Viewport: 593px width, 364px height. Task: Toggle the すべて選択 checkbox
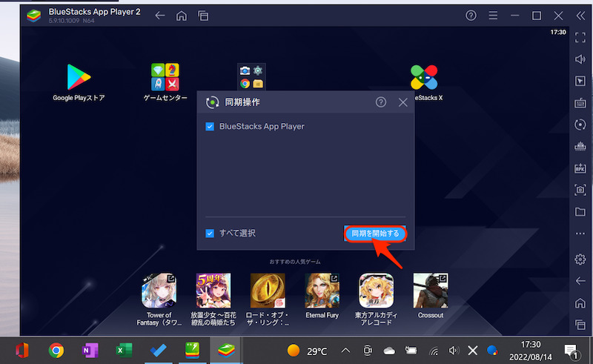pos(211,234)
